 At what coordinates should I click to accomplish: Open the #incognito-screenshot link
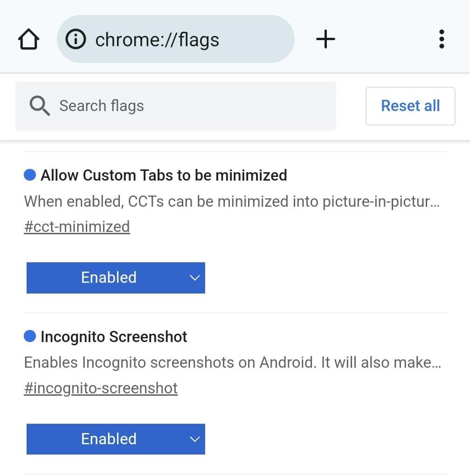pyautogui.click(x=101, y=388)
